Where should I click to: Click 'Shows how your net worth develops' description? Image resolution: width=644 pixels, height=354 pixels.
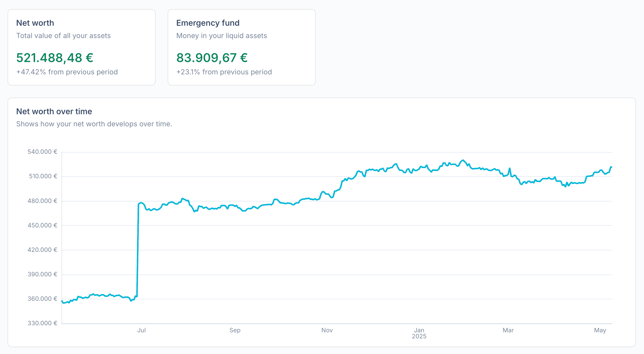point(94,124)
